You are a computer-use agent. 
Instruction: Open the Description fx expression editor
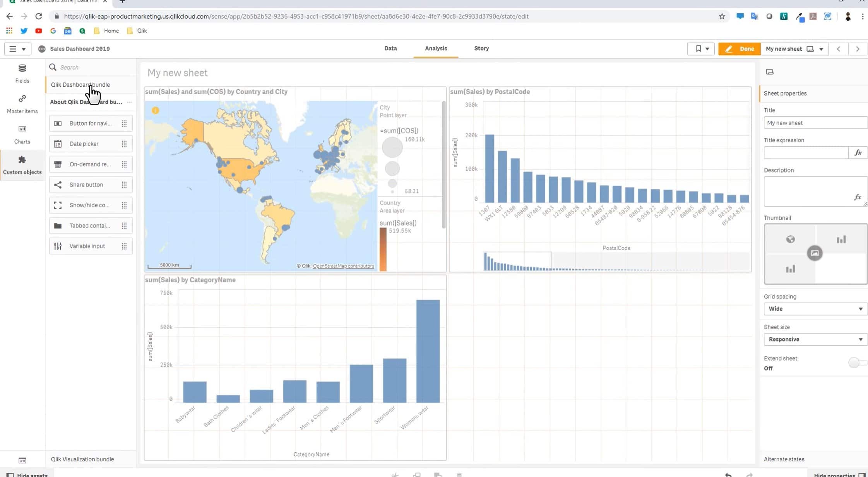click(858, 197)
